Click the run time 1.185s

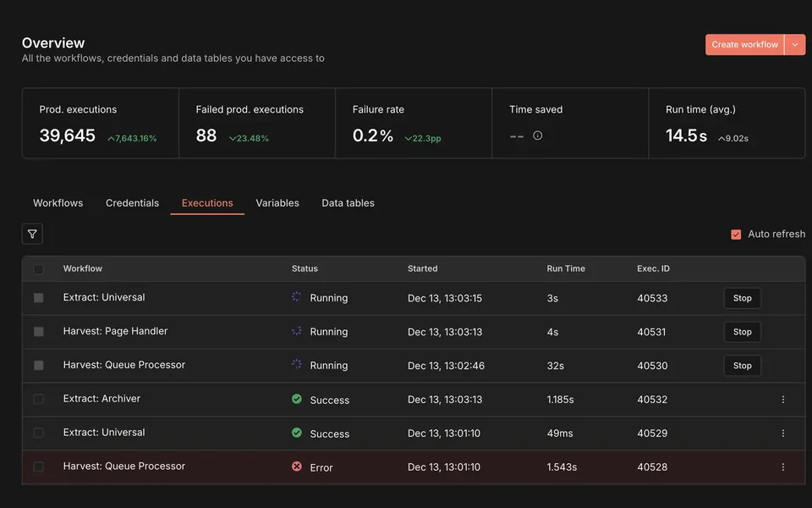point(560,399)
